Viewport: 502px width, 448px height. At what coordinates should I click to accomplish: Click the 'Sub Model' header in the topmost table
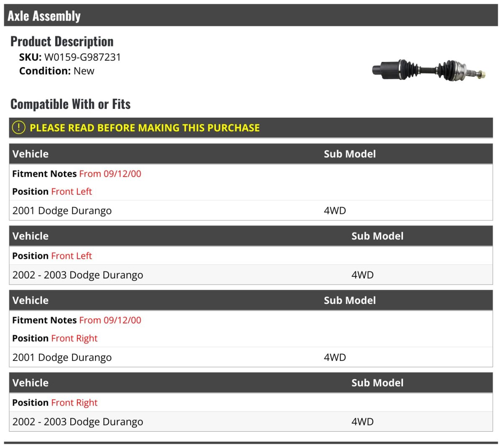tap(350, 154)
